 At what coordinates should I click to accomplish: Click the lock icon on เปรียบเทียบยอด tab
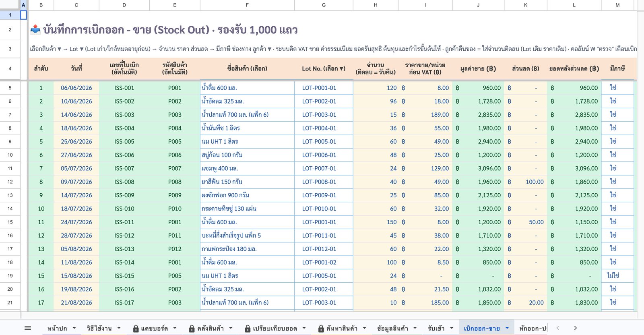[248, 329]
